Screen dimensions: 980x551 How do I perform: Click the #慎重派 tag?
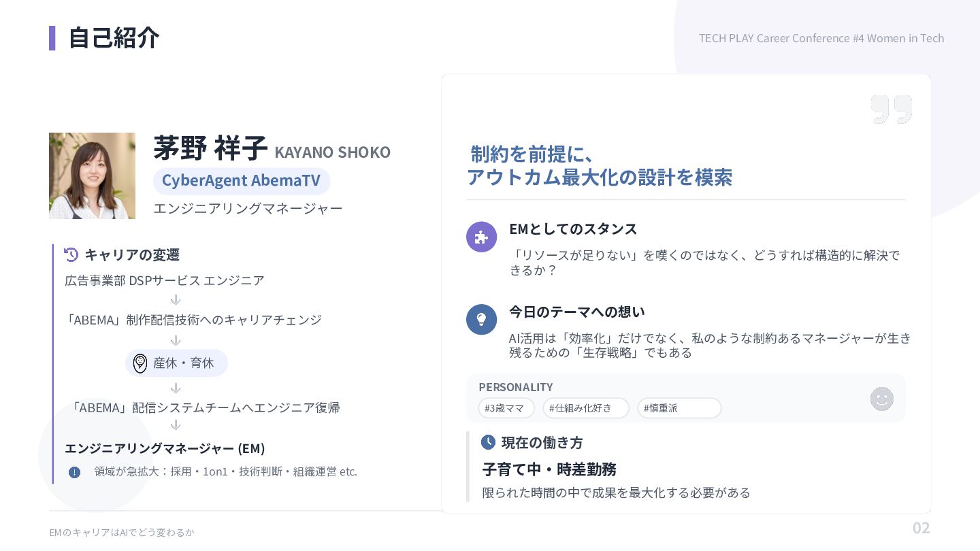click(679, 408)
